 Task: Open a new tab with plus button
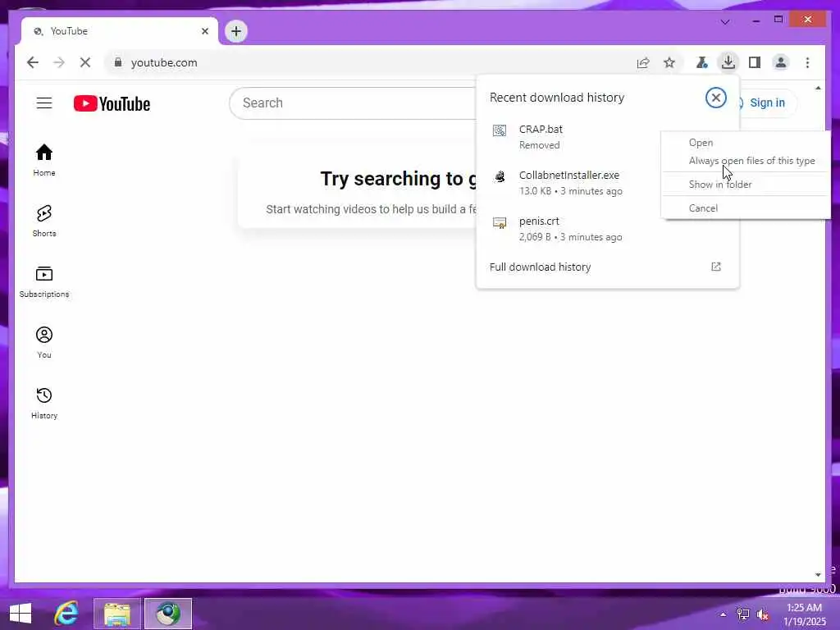click(x=236, y=31)
